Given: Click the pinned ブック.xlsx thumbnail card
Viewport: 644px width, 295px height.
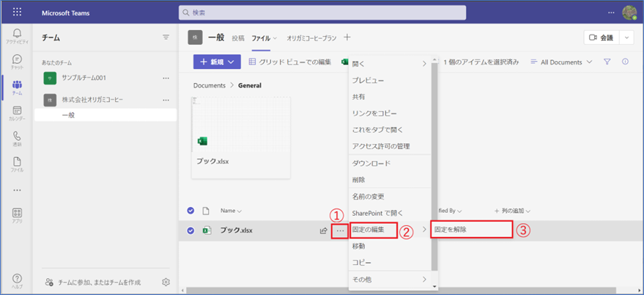Looking at the screenshot, I should click(x=240, y=137).
